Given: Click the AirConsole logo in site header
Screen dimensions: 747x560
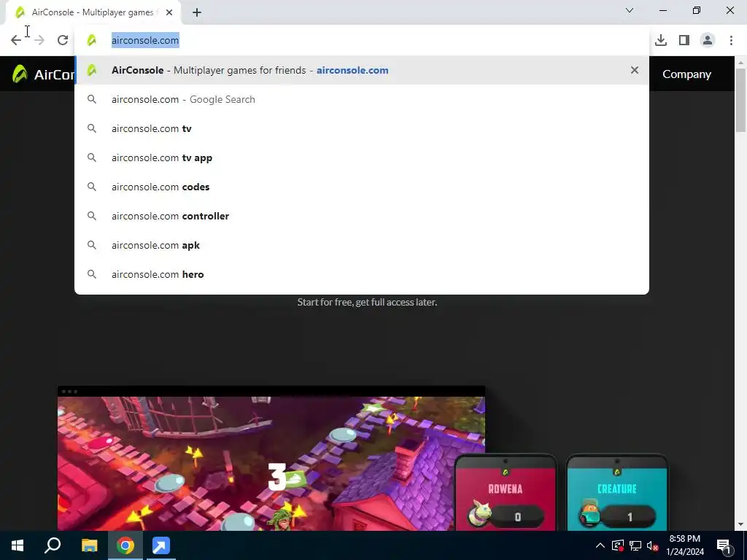Looking at the screenshot, I should [x=43, y=74].
